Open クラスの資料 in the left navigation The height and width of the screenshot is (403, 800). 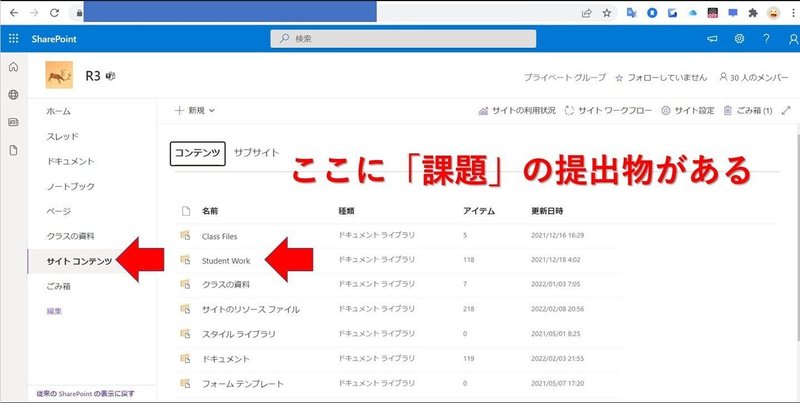point(70,236)
